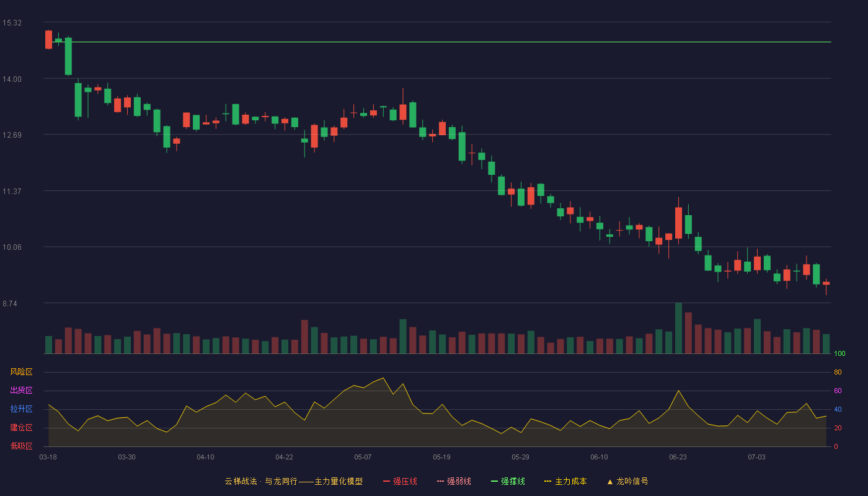Click the 05-29 date label
Viewport: 868px width, 496px height.
click(x=520, y=457)
